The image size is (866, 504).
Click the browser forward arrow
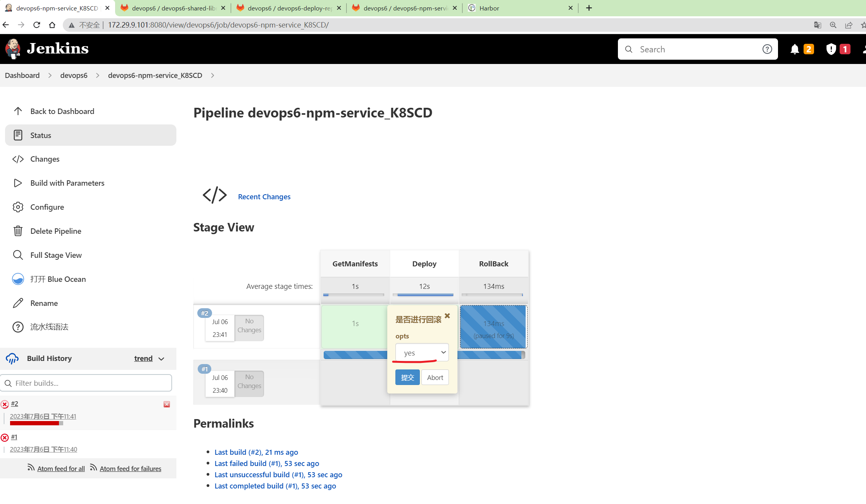(21, 25)
